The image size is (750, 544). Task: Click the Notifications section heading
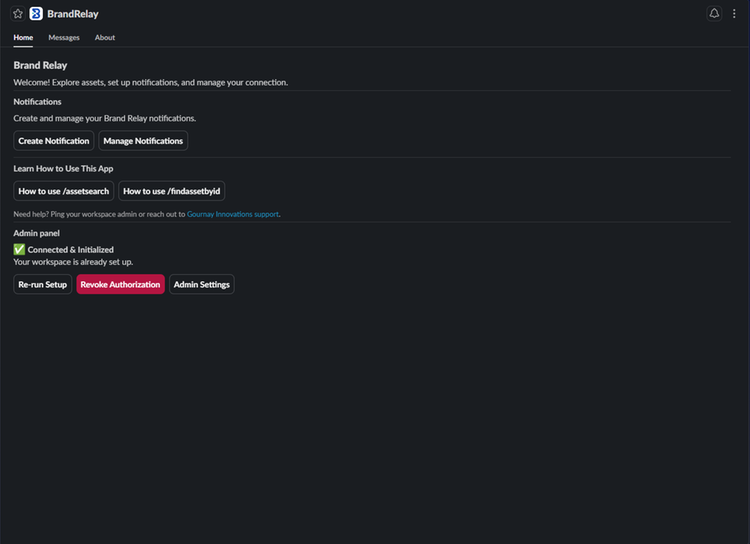click(x=37, y=102)
